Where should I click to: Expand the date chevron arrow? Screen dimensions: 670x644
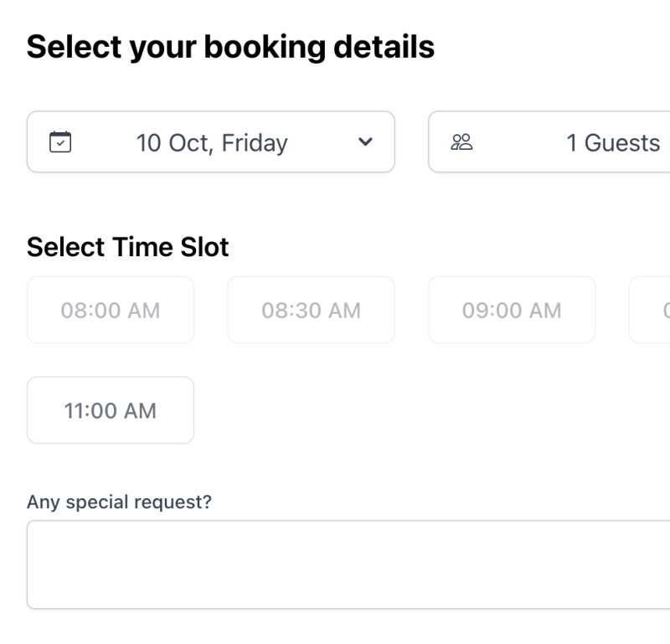coord(364,142)
